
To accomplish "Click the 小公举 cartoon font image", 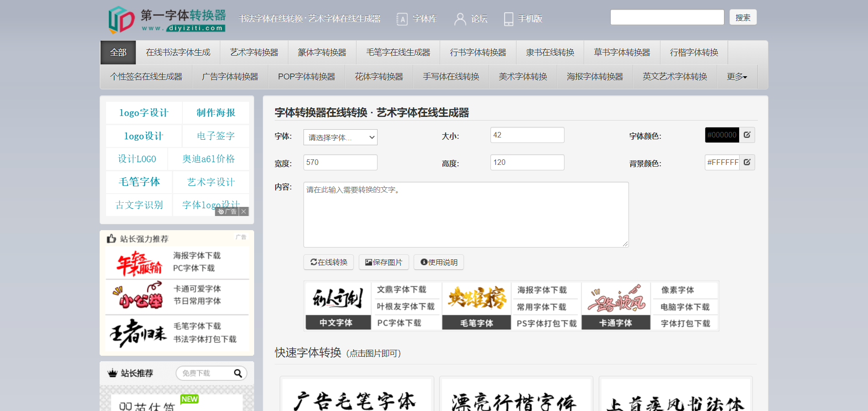I will 138,296.
